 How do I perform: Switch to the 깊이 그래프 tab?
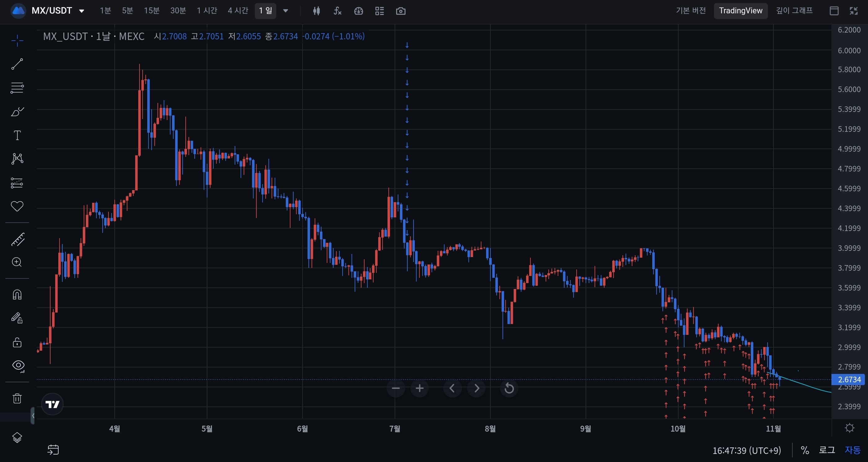click(x=794, y=11)
